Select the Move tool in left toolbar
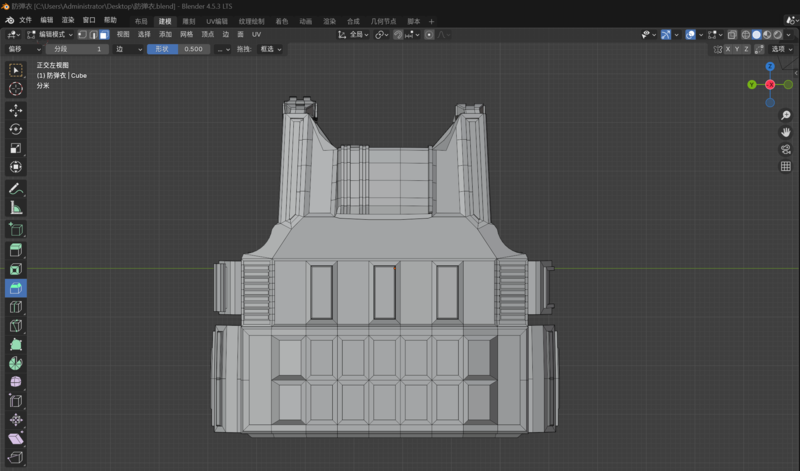Image resolution: width=800 pixels, height=471 pixels. coord(16,110)
